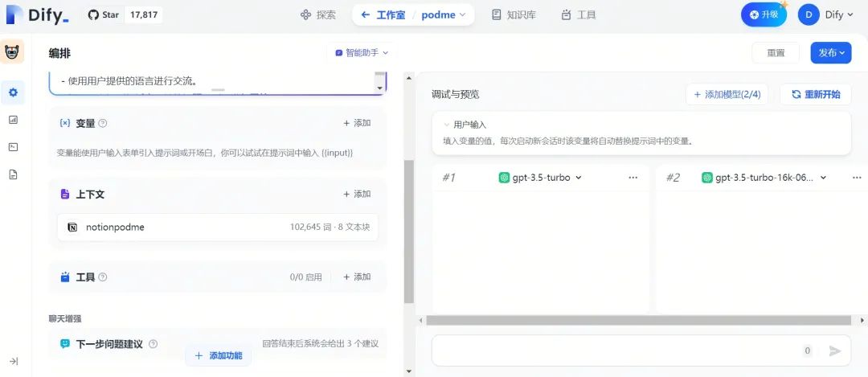This screenshot has height=377, width=868.
Task: Click the horizontal scrollbar right arrow
Action: 863,320
